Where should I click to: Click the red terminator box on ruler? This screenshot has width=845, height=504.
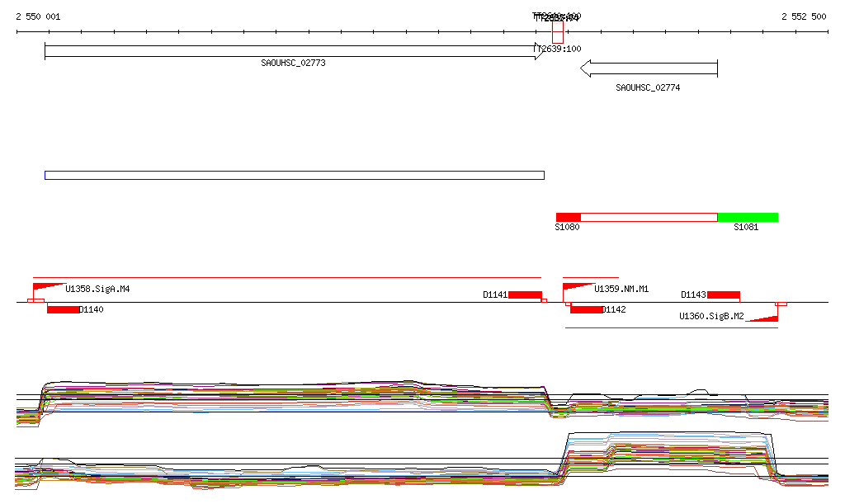click(558, 32)
